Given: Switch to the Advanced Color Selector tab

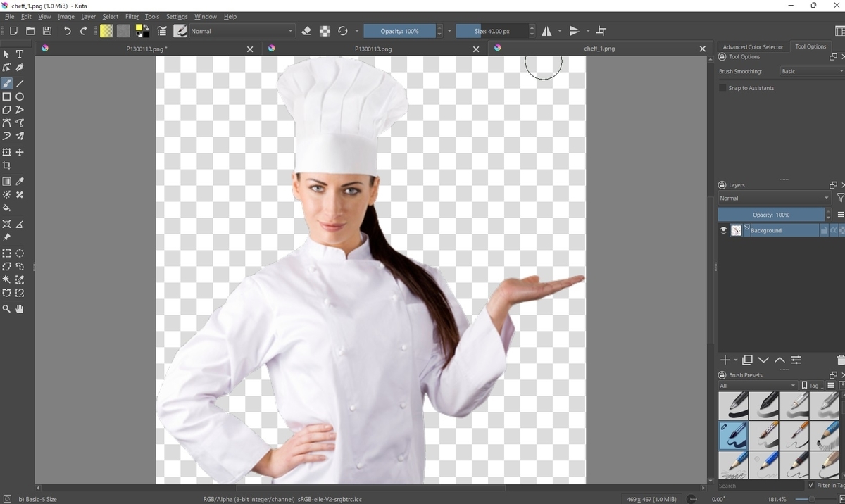Looking at the screenshot, I should pos(753,46).
